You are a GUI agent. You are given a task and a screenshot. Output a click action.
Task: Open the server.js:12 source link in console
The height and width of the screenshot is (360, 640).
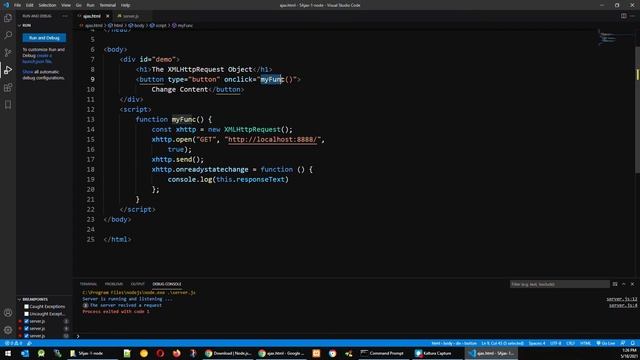[622, 299]
